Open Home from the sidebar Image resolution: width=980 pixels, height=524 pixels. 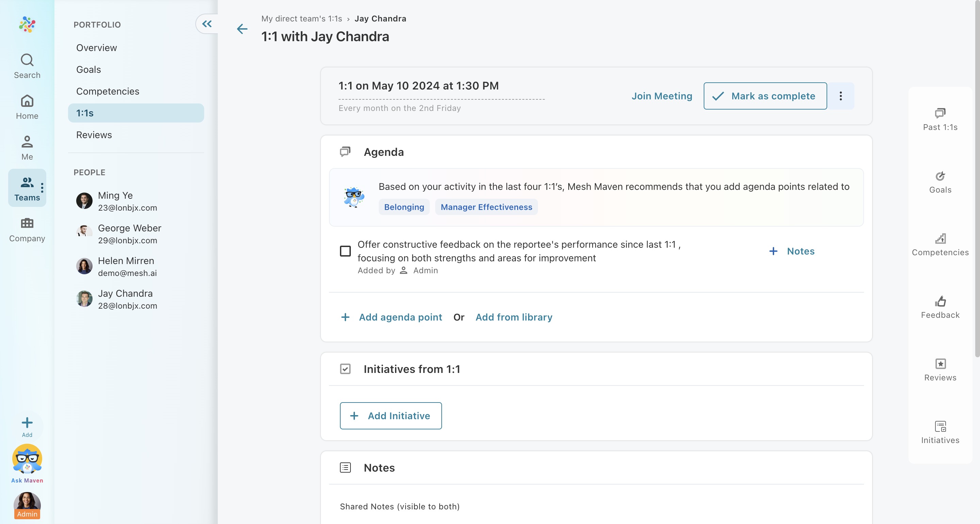coord(27,107)
